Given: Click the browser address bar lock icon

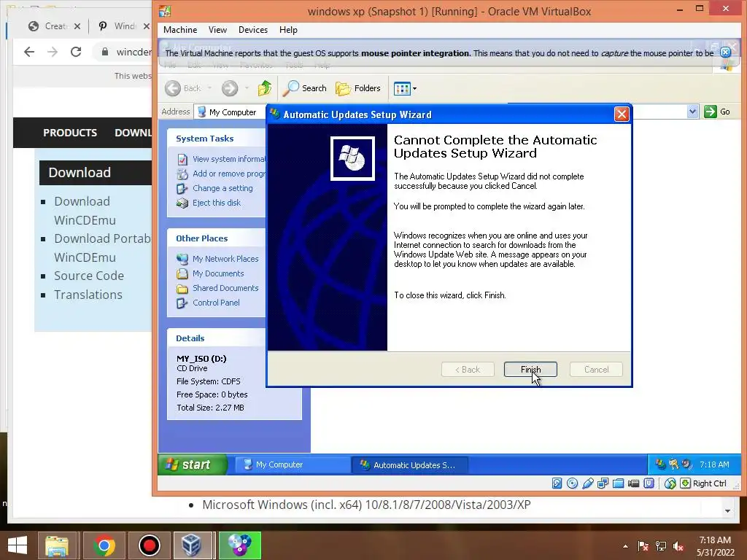Looking at the screenshot, I should click(x=105, y=52).
